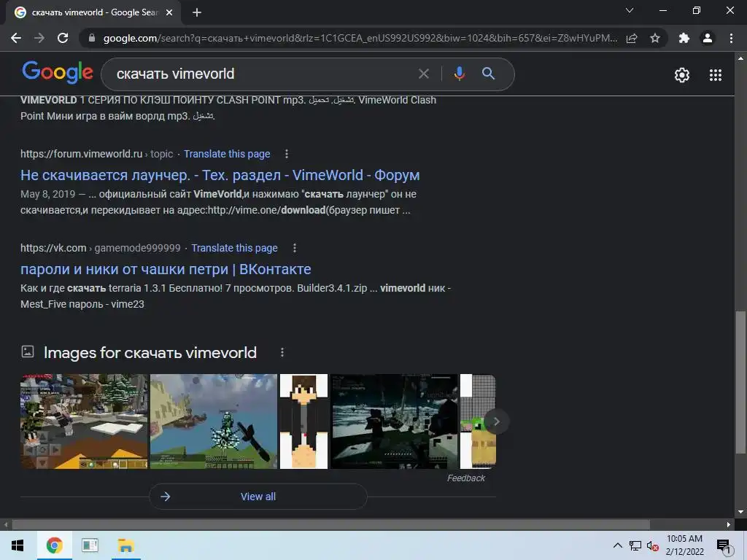Open the fourth dark gameplay thumbnail
The image size is (747, 560).
click(394, 421)
